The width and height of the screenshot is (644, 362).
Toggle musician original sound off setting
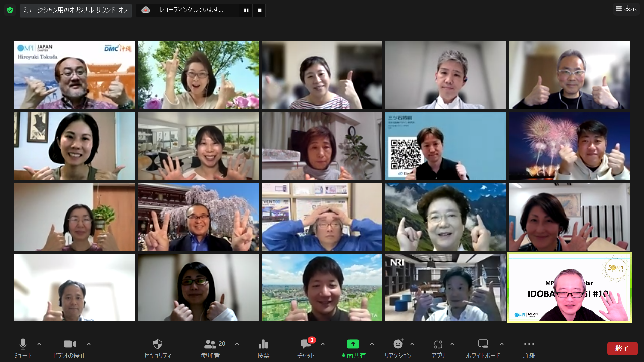pos(76,10)
